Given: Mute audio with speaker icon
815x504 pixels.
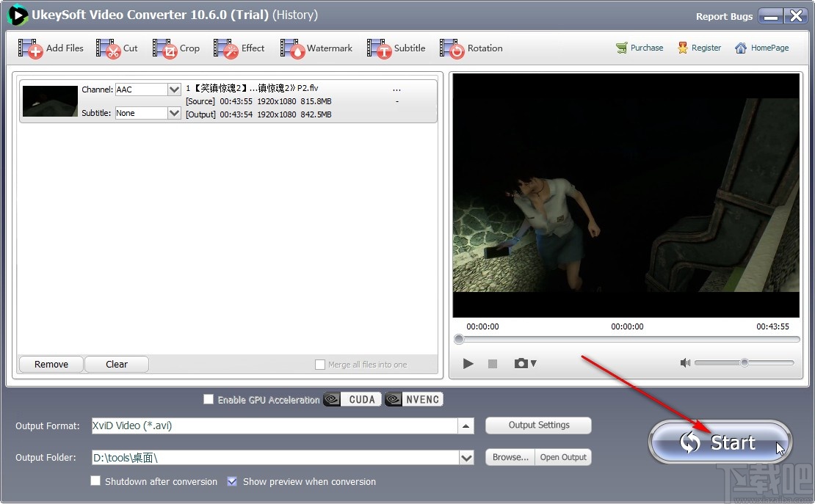Looking at the screenshot, I should click(x=685, y=362).
